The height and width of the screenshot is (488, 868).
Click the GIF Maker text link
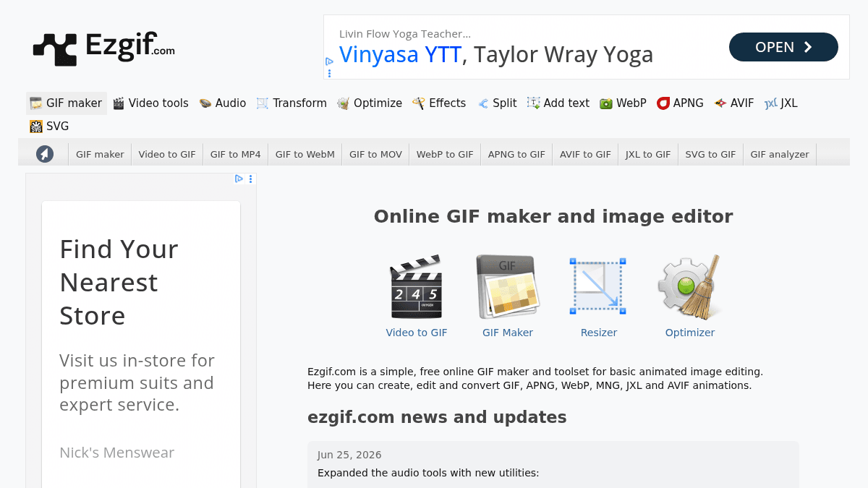click(508, 333)
